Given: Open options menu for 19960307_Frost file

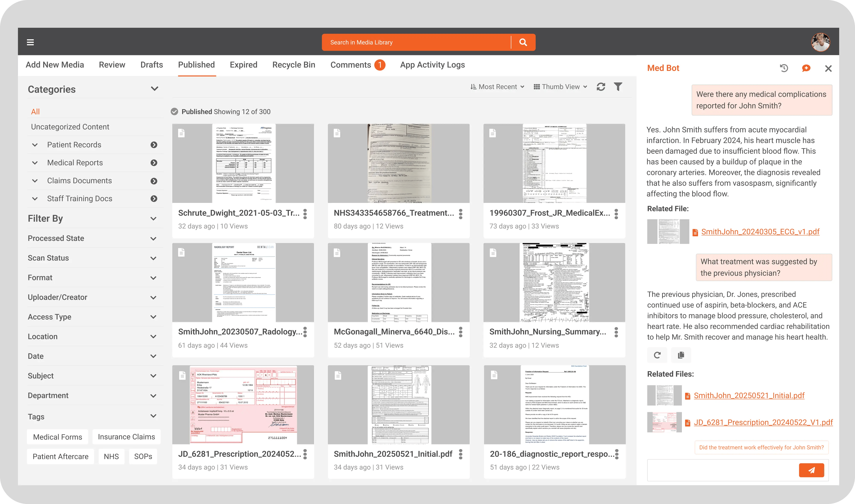Looking at the screenshot, I should pyautogui.click(x=616, y=214).
